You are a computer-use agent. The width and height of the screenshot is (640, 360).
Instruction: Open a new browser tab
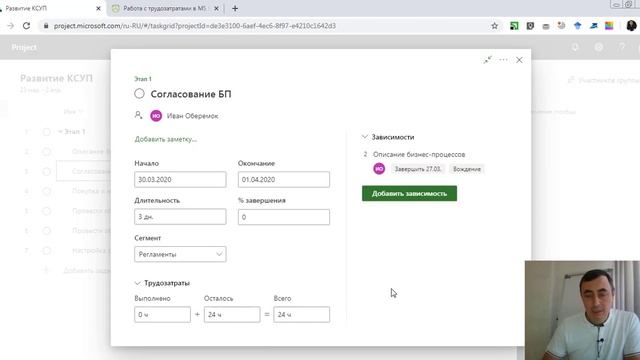tap(235, 8)
